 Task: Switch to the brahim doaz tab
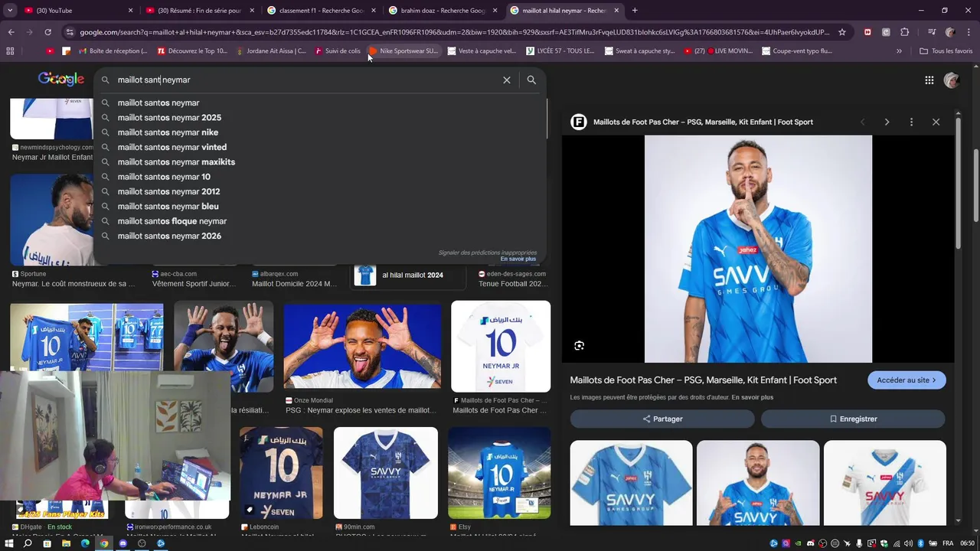[x=443, y=10]
